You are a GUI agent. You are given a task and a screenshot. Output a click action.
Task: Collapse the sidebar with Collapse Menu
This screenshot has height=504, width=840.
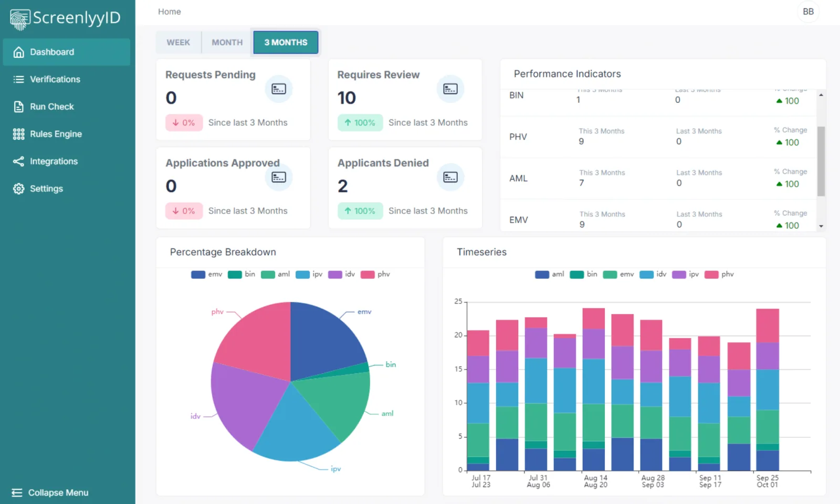[50, 492]
